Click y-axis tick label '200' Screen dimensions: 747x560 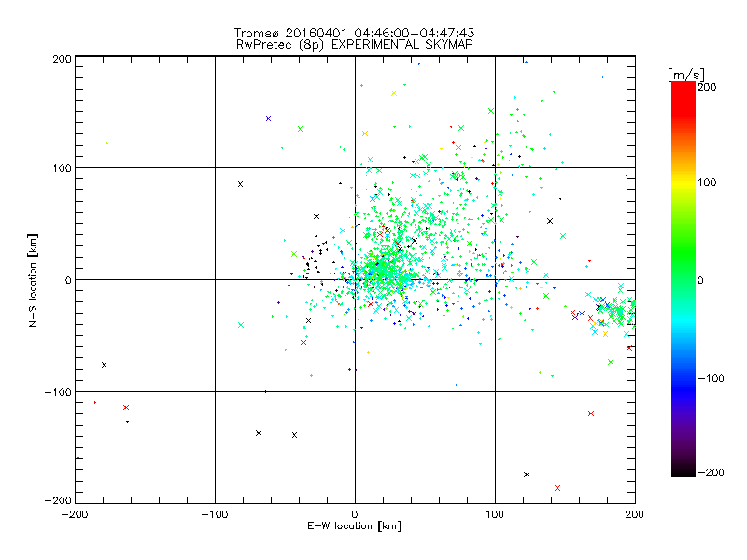click(62, 59)
